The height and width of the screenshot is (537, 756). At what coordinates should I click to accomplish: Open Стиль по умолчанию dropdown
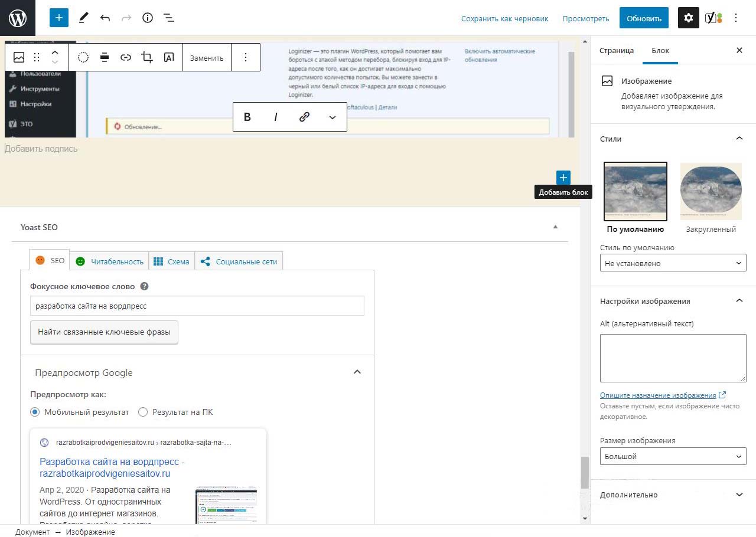pyautogui.click(x=673, y=263)
